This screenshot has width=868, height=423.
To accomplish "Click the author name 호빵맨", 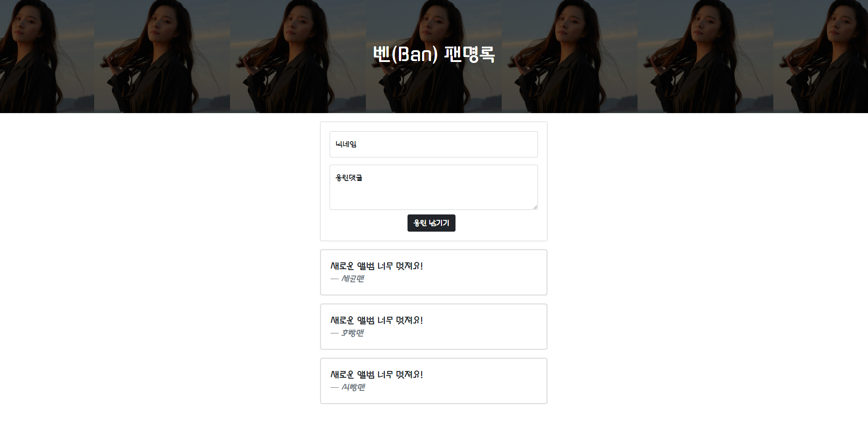I will point(353,333).
